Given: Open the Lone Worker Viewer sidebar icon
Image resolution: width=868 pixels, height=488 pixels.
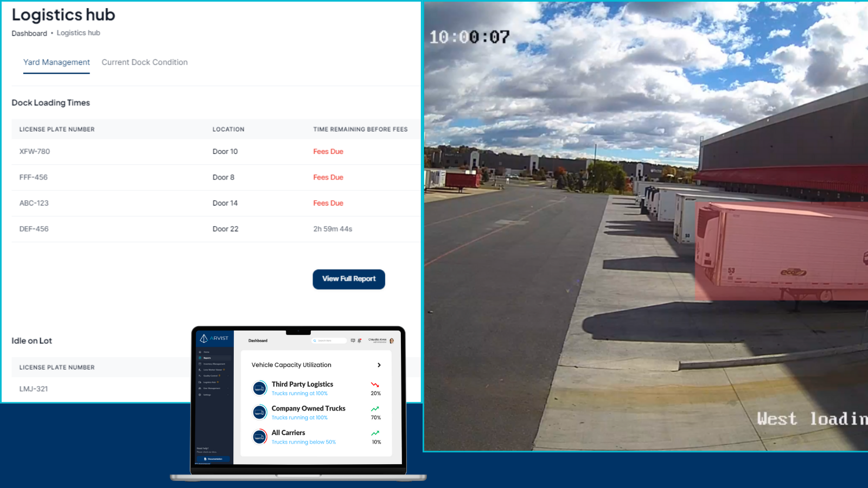Looking at the screenshot, I should pyautogui.click(x=199, y=370).
